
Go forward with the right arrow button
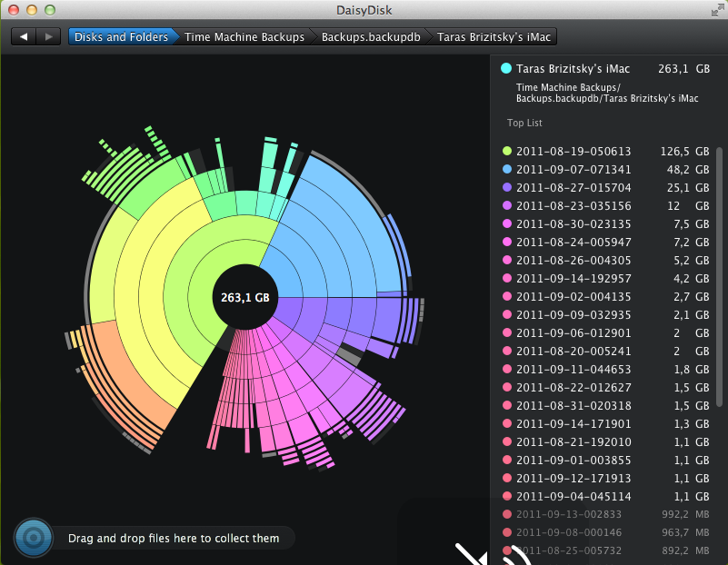click(x=48, y=36)
